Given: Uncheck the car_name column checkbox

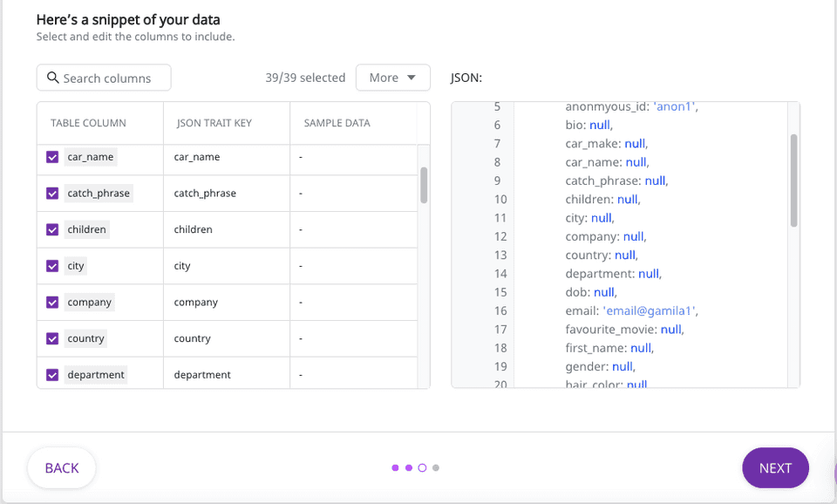Looking at the screenshot, I should pos(52,157).
